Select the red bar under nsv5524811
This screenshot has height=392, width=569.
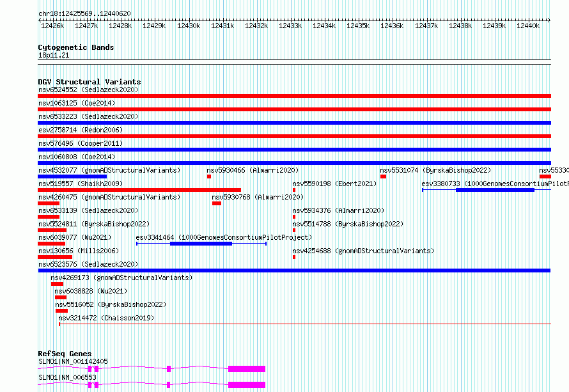tap(52, 230)
